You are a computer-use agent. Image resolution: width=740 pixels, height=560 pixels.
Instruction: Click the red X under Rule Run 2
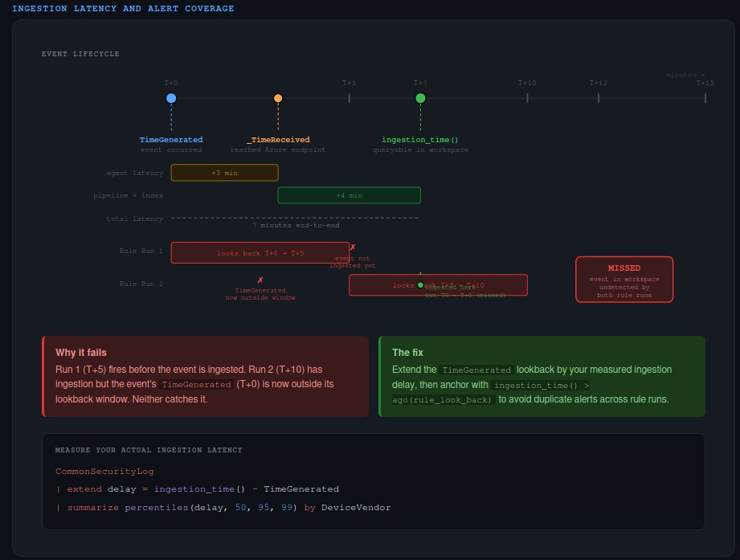(260, 280)
